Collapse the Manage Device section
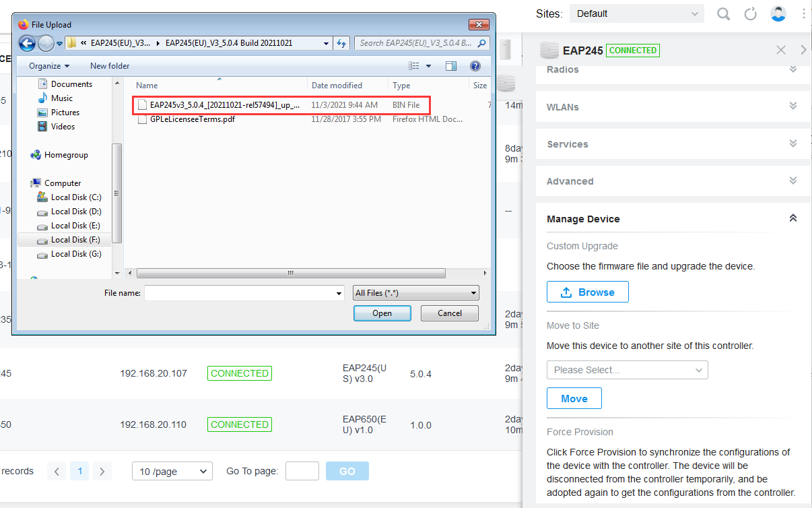812x508 pixels. pos(793,218)
